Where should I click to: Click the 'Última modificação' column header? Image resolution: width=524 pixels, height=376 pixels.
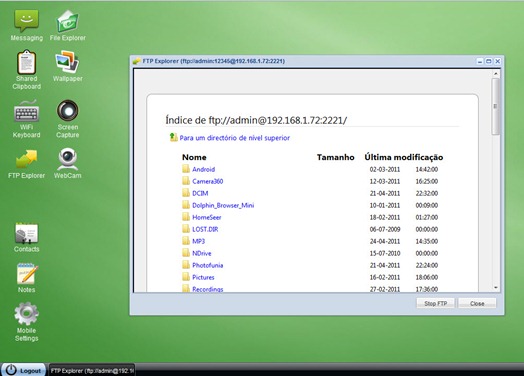(x=404, y=157)
